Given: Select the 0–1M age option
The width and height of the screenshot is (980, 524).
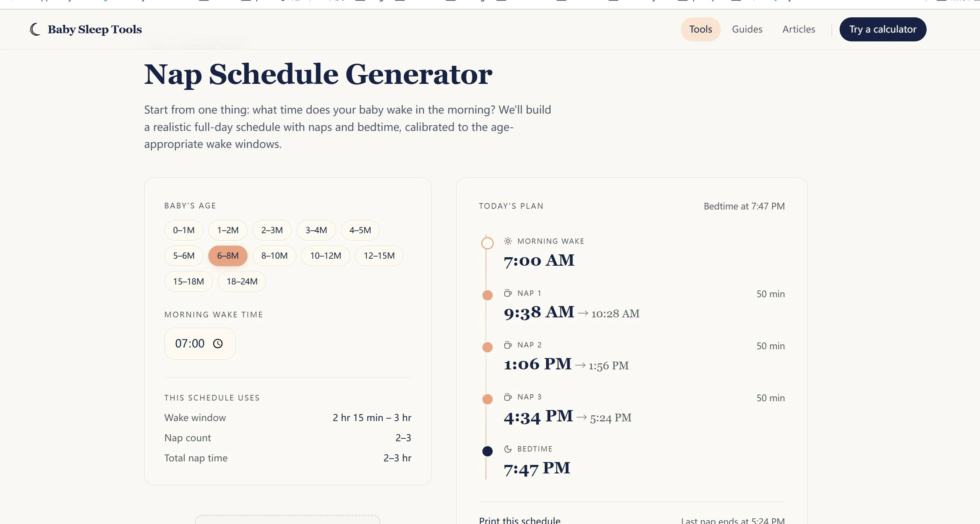Looking at the screenshot, I should (184, 230).
